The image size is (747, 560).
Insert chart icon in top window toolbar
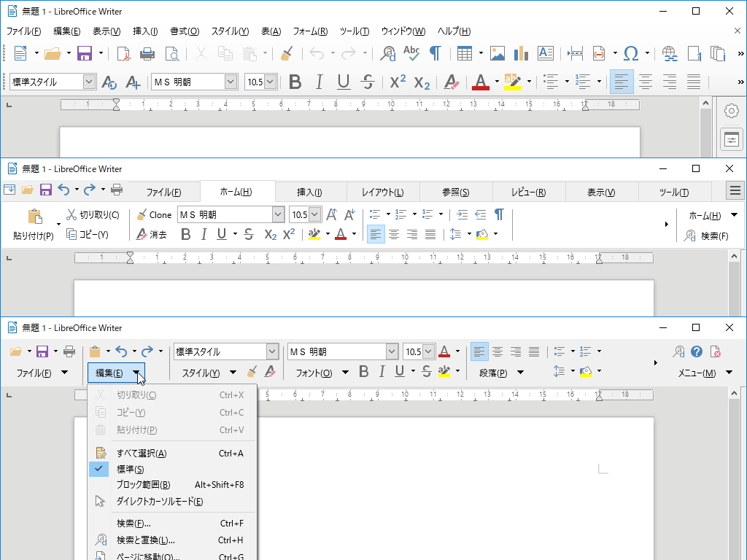tap(521, 53)
